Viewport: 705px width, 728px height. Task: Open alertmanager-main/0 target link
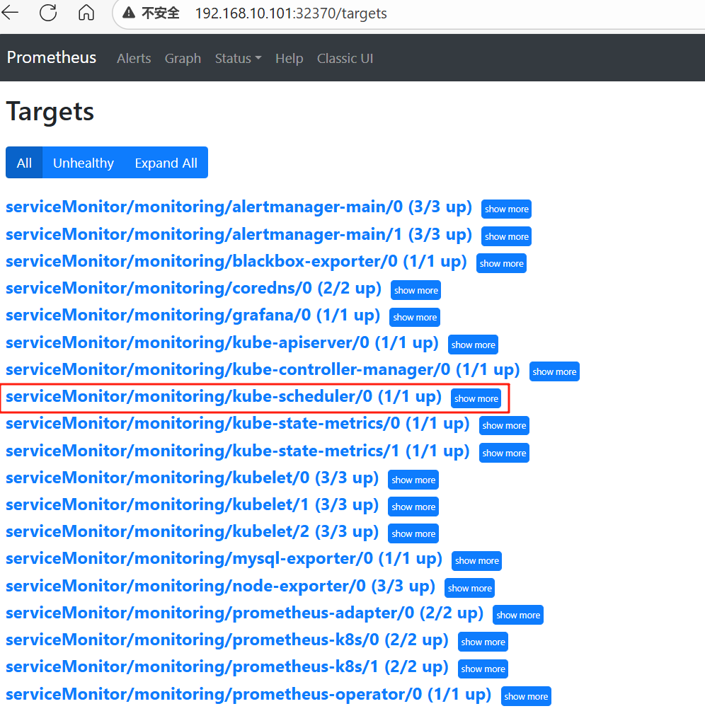[239, 207]
